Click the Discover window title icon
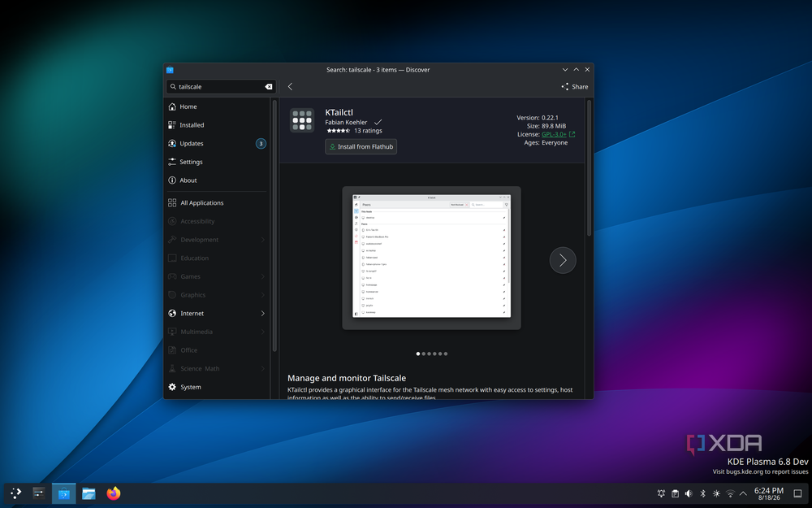 pyautogui.click(x=170, y=70)
